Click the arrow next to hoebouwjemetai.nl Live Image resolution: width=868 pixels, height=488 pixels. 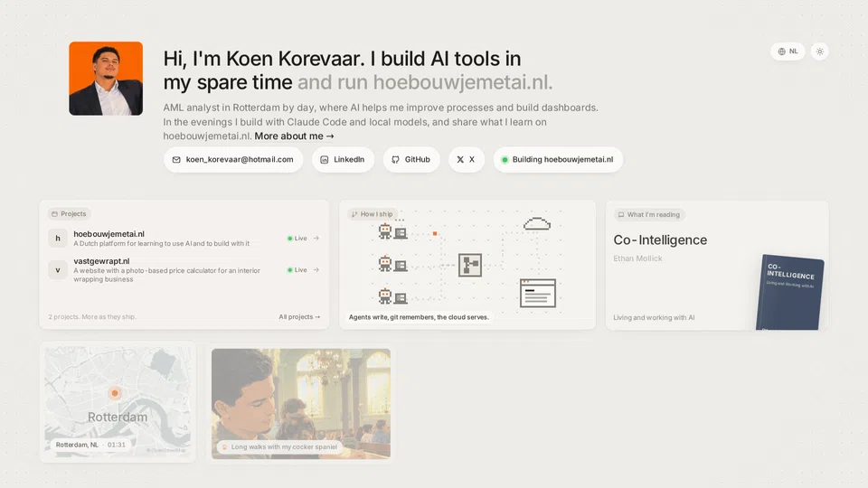(x=316, y=239)
